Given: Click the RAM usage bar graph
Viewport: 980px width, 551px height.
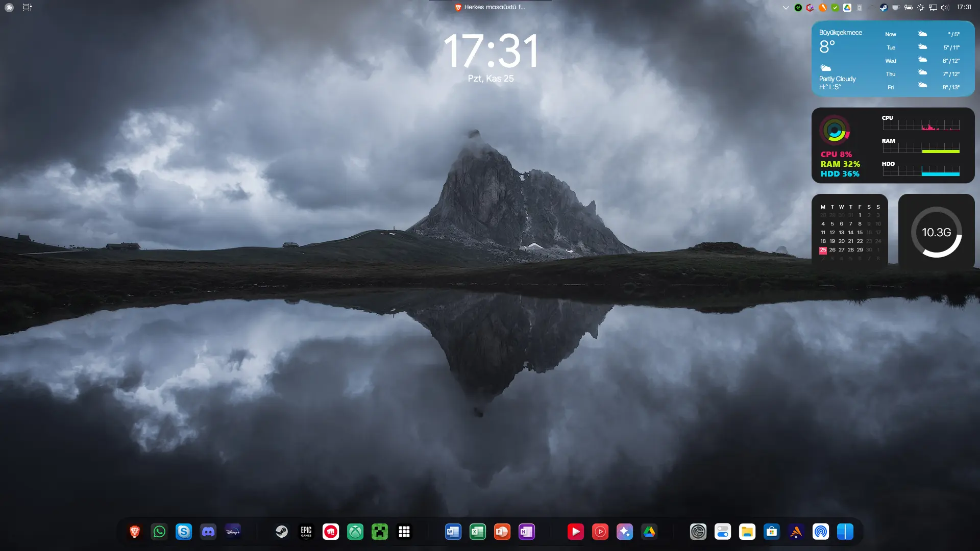Looking at the screenshot, I should point(921,148).
